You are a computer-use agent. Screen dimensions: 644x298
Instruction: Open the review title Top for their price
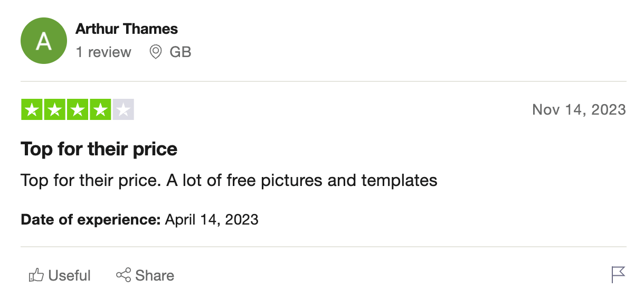(99, 149)
